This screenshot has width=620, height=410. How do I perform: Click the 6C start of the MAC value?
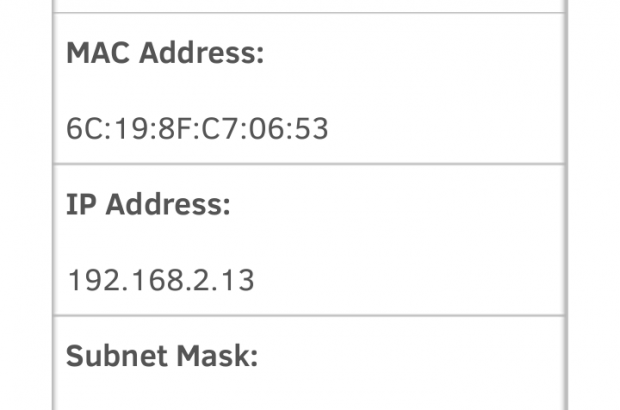coord(81,129)
